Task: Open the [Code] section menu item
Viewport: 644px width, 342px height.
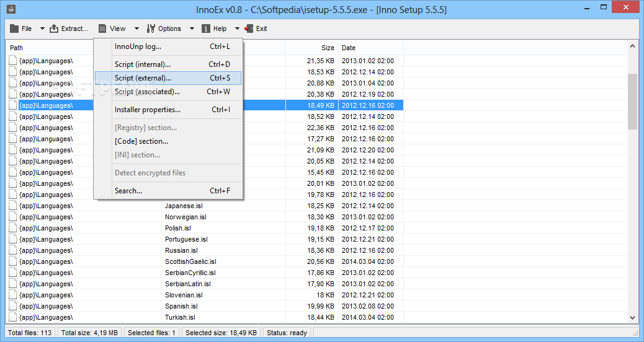Action: click(x=168, y=141)
